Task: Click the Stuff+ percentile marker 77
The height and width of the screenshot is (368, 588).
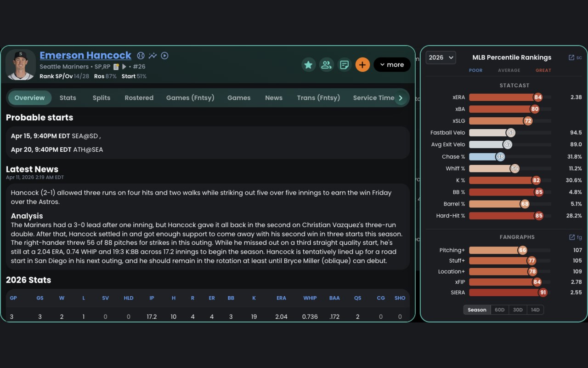Action: coord(531,261)
